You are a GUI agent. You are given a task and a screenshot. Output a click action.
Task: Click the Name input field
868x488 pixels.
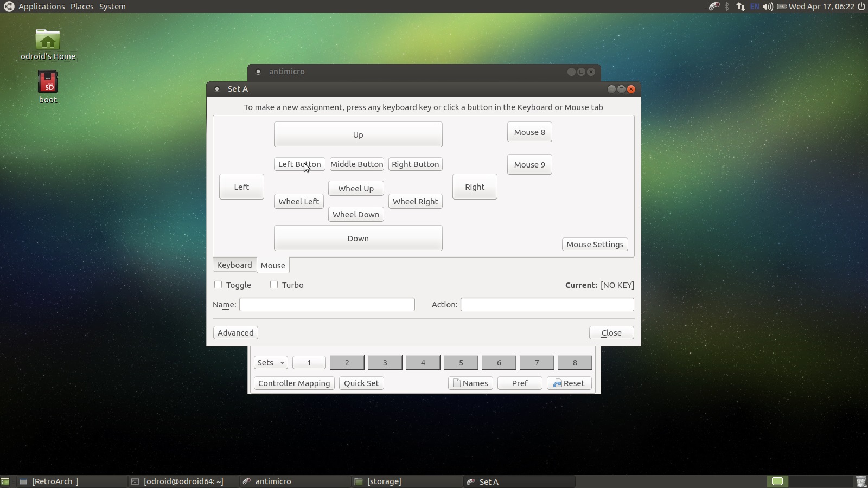point(327,305)
